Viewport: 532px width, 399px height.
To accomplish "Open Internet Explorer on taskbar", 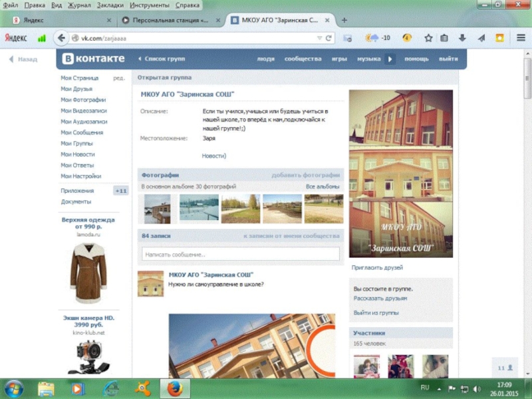I will [111, 389].
